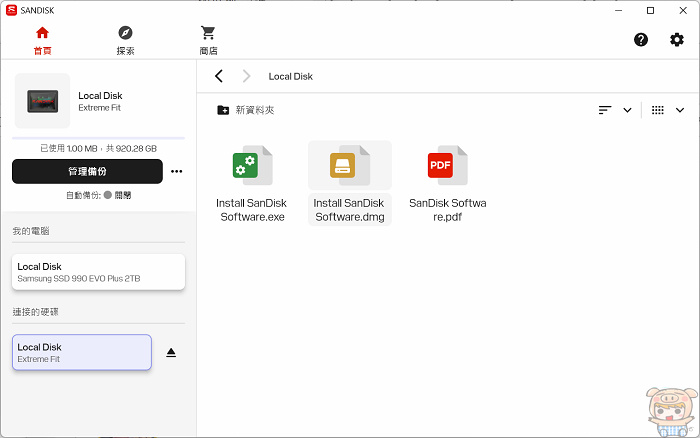Select Samsung SSD 990 EVO Plus drive card

point(98,272)
